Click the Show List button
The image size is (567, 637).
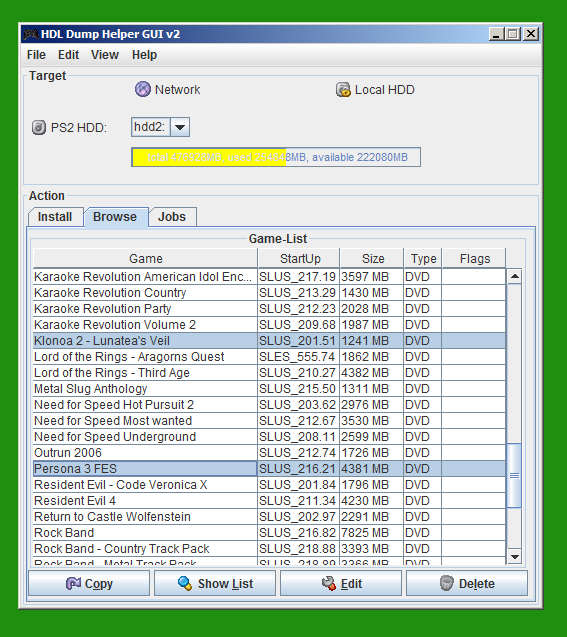tap(215, 583)
